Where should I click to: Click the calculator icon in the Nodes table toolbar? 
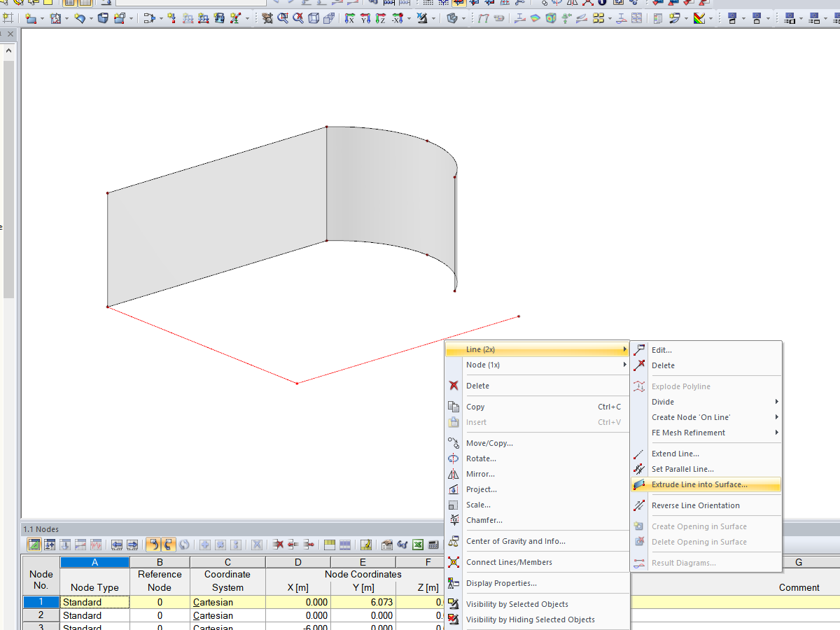(x=433, y=545)
